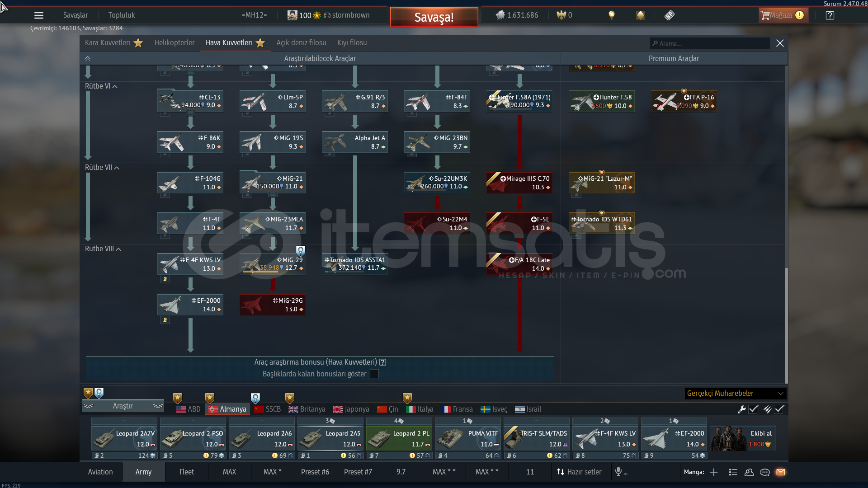The image size is (868, 488).
Task: Toggle the auto-refill ammo checkbox
Action: point(779,409)
